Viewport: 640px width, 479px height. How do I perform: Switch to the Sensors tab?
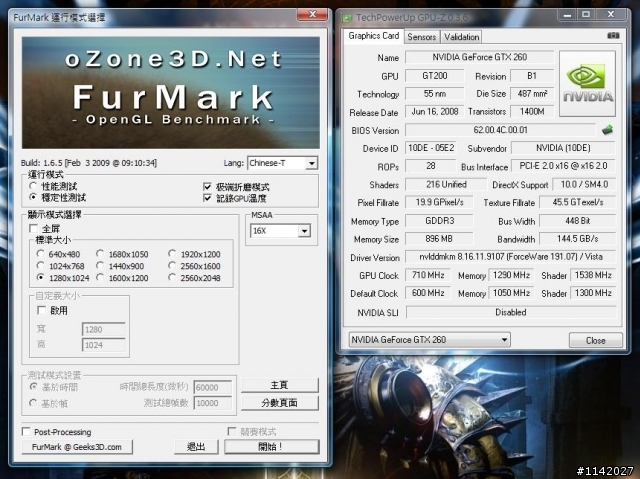click(422, 37)
